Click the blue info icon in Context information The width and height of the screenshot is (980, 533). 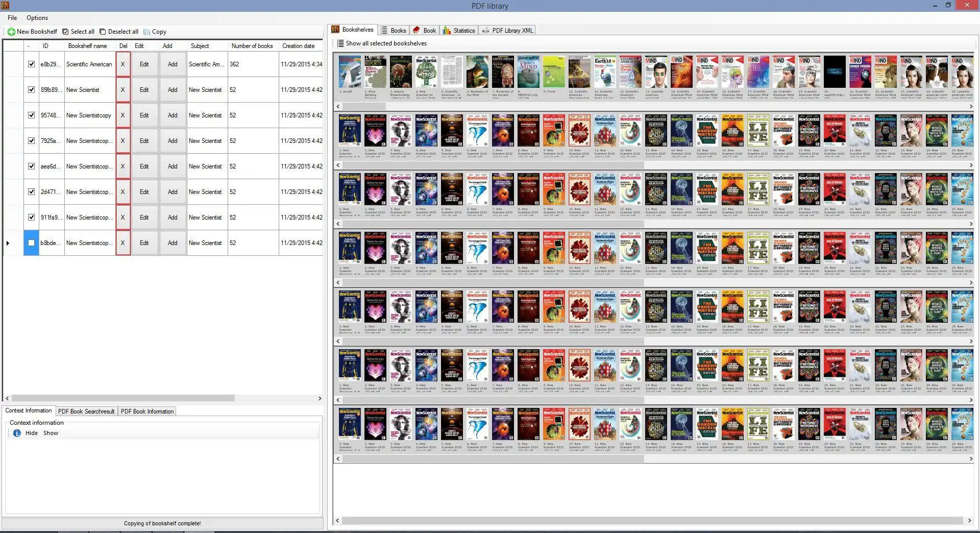pos(17,433)
